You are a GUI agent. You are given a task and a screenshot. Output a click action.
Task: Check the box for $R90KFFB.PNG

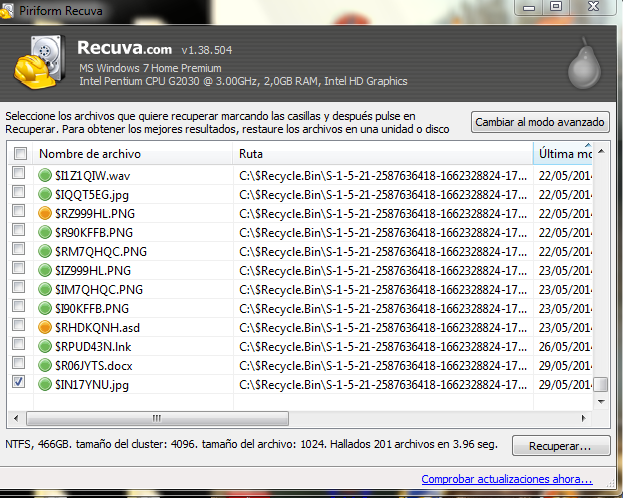coord(18,230)
